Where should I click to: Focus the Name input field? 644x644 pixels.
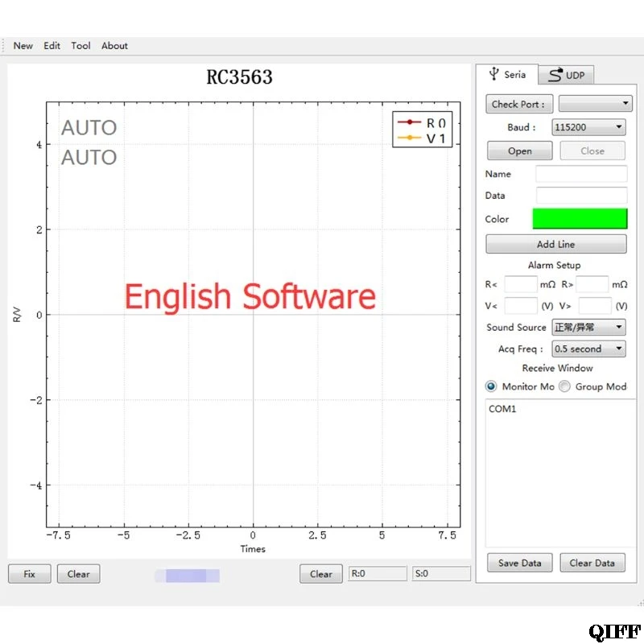pyautogui.click(x=581, y=174)
